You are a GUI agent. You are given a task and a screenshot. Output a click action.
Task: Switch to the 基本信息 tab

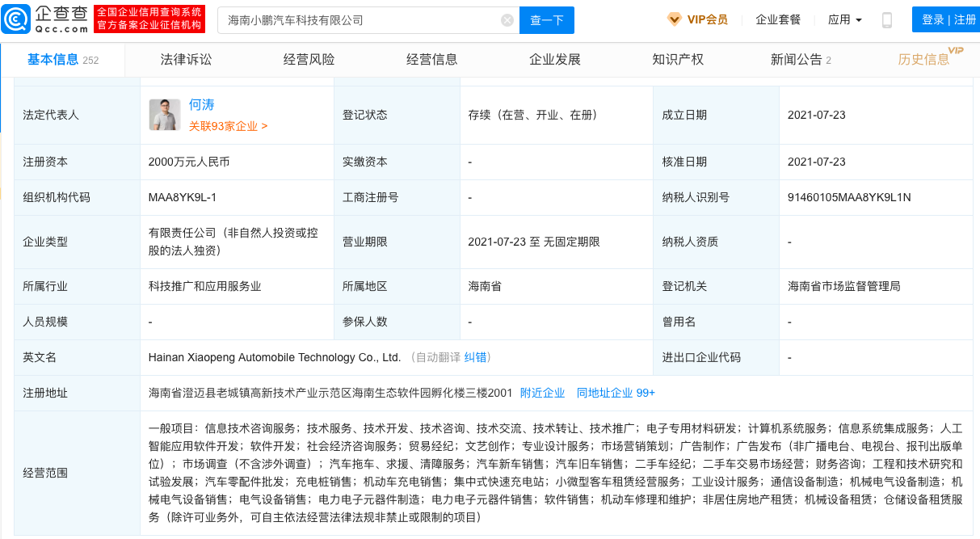pos(63,60)
